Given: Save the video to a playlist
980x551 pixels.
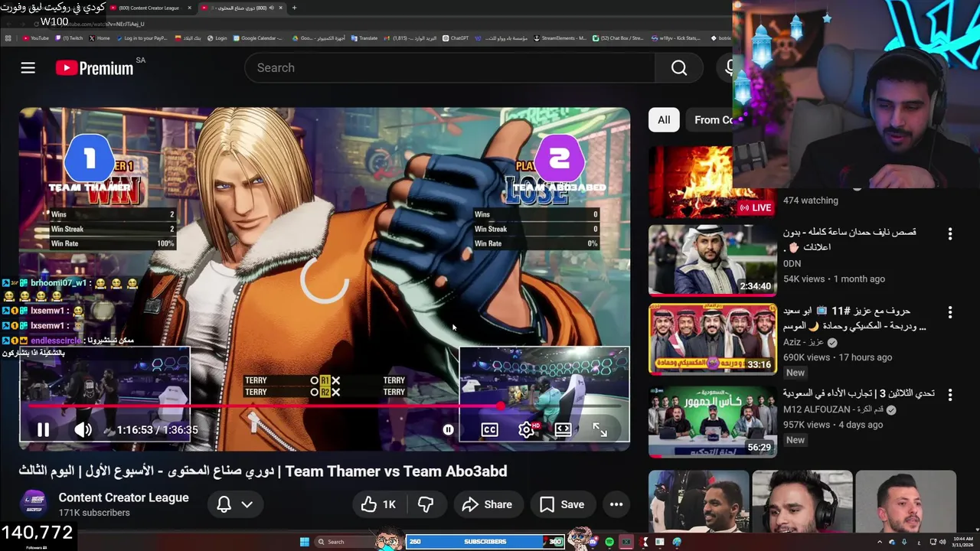Looking at the screenshot, I should (562, 504).
